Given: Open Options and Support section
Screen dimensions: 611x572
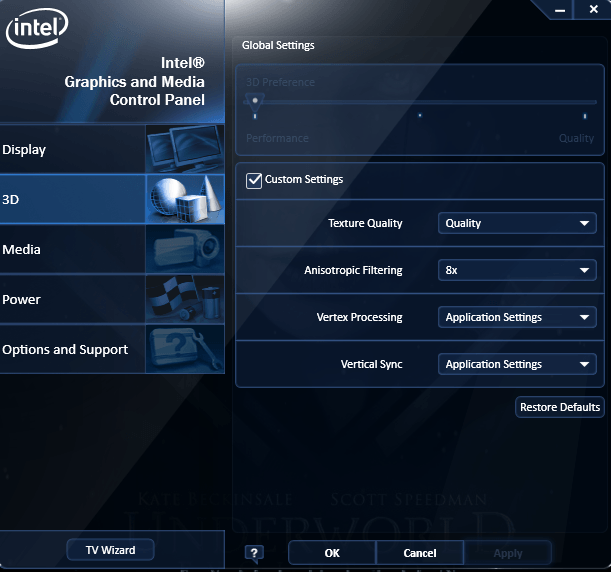Looking at the screenshot, I should 112,349.
